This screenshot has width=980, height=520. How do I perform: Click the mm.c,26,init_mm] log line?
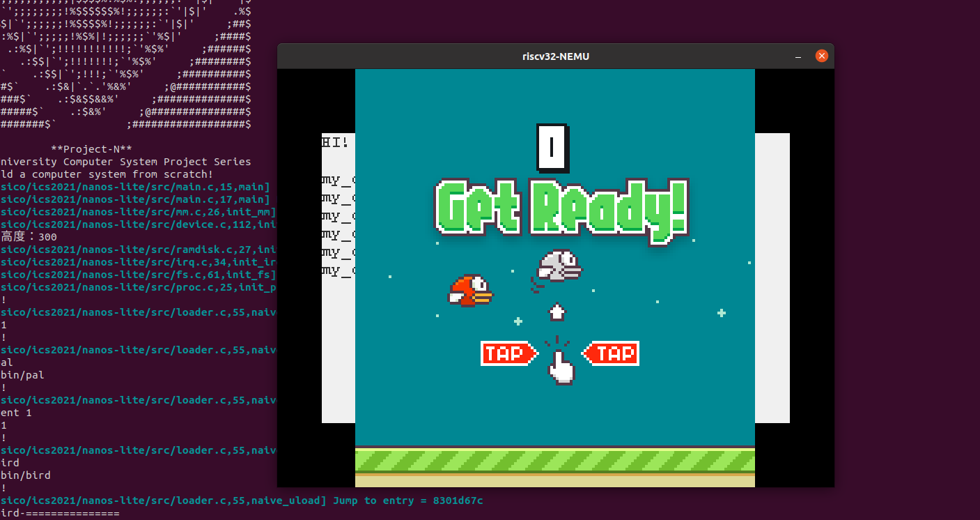138,212
